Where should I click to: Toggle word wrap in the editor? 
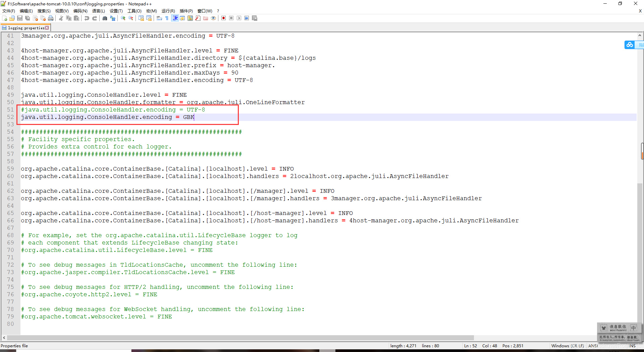(x=159, y=18)
